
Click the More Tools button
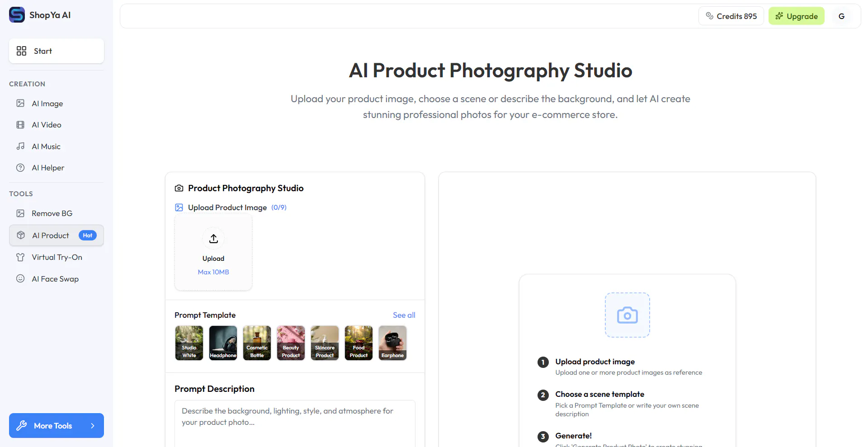[x=57, y=426]
